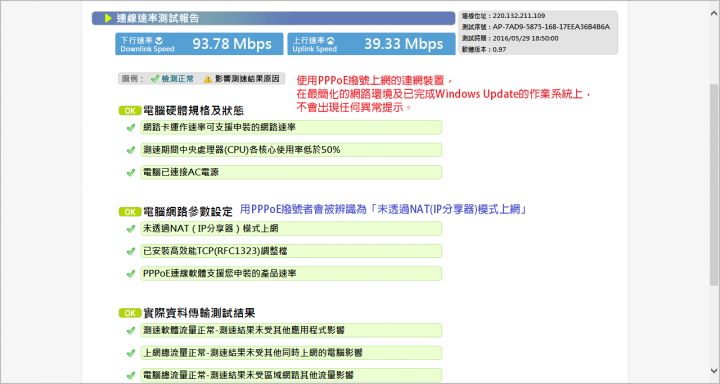Click the 實際資料傳輸測試結果 section heading
This screenshot has width=720, height=384.
[199, 313]
